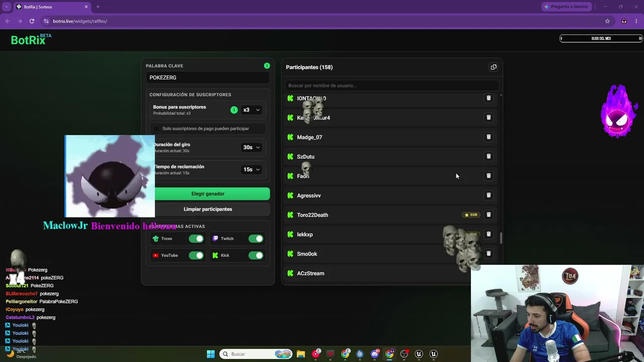Viewport: 644px width, 362px height.
Task: Bookmark this page with the star icon
Action: [607, 21]
